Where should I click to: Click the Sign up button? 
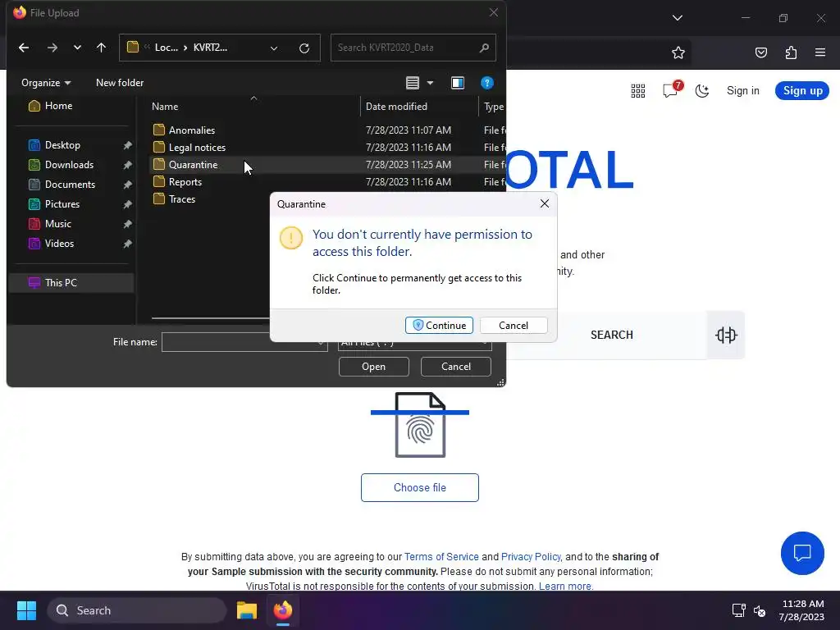pos(802,90)
